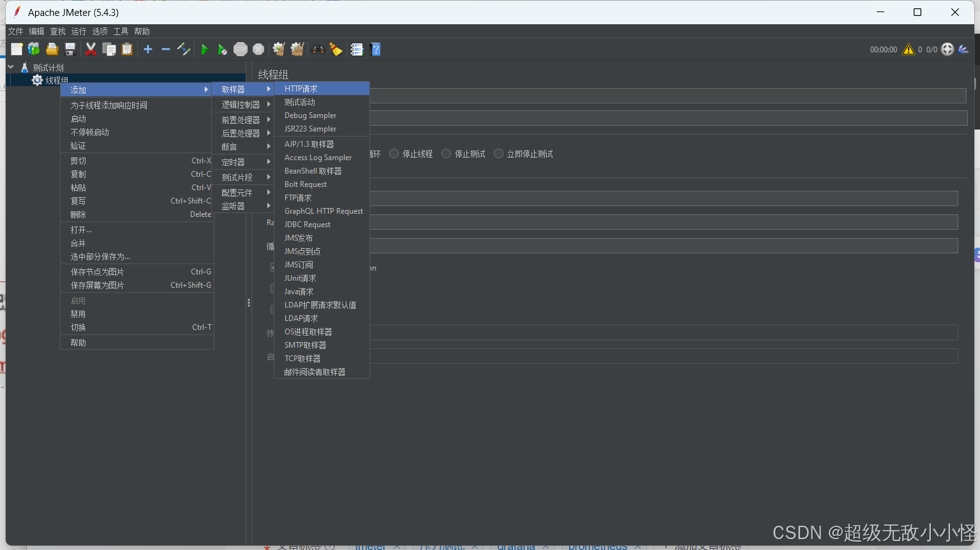The image size is (980, 550).
Task: Click the Start no pauses icon
Action: coord(222,49)
